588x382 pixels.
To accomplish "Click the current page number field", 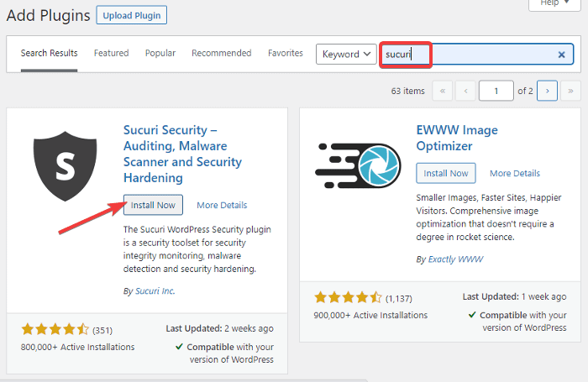I will click(496, 91).
